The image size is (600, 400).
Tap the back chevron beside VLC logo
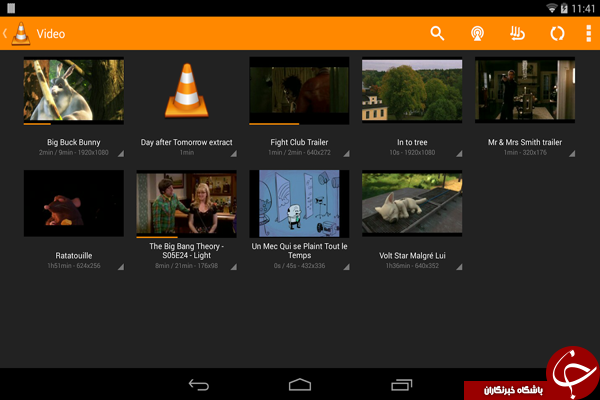[x=5, y=34]
